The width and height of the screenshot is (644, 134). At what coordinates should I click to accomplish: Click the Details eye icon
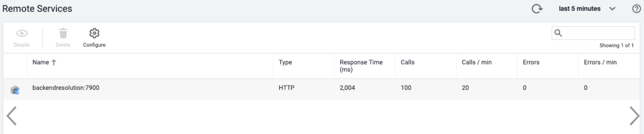tap(22, 33)
